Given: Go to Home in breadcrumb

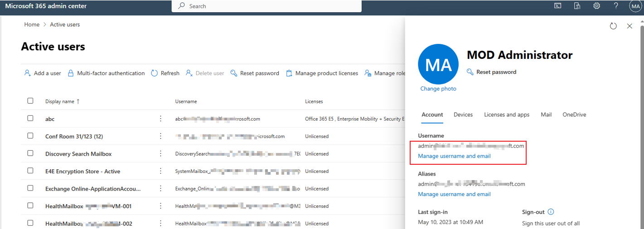Looking at the screenshot, I should (x=32, y=24).
